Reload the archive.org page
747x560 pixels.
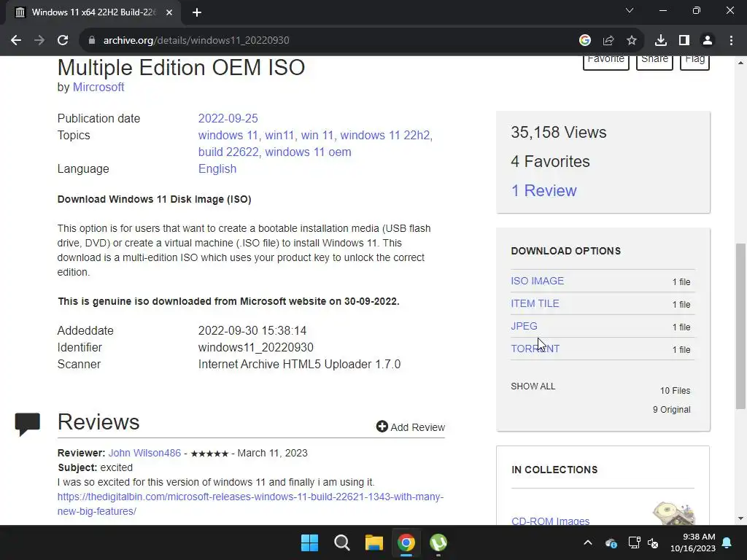[x=63, y=40]
